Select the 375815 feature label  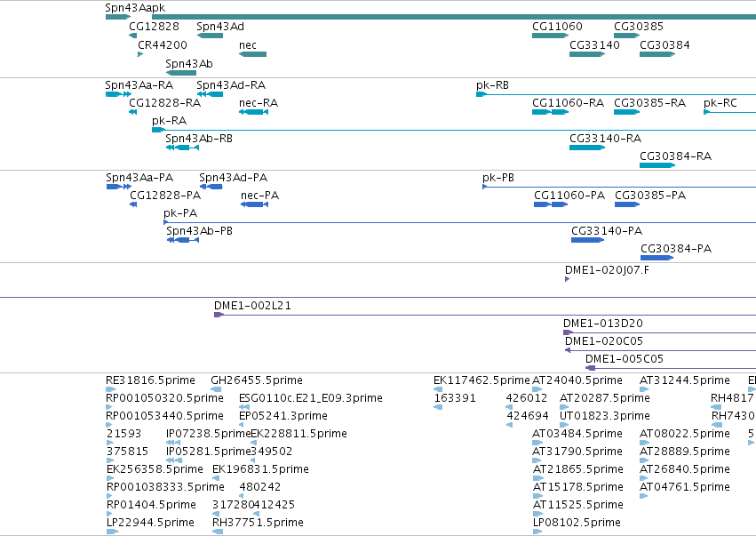(127, 452)
